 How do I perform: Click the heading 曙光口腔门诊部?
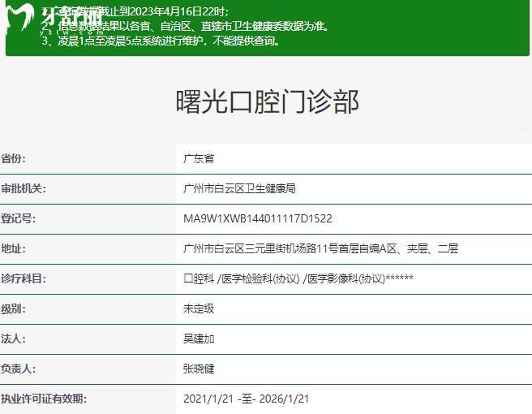(x=268, y=101)
